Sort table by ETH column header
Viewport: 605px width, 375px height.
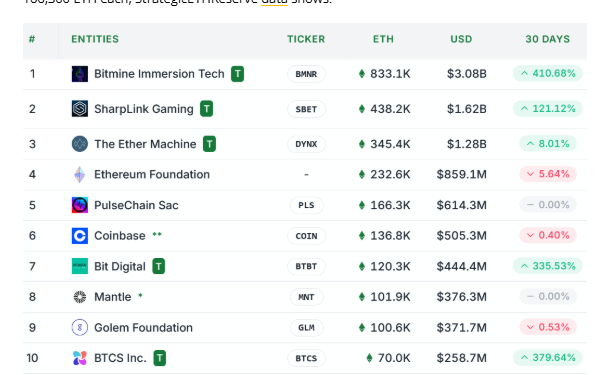pos(383,39)
